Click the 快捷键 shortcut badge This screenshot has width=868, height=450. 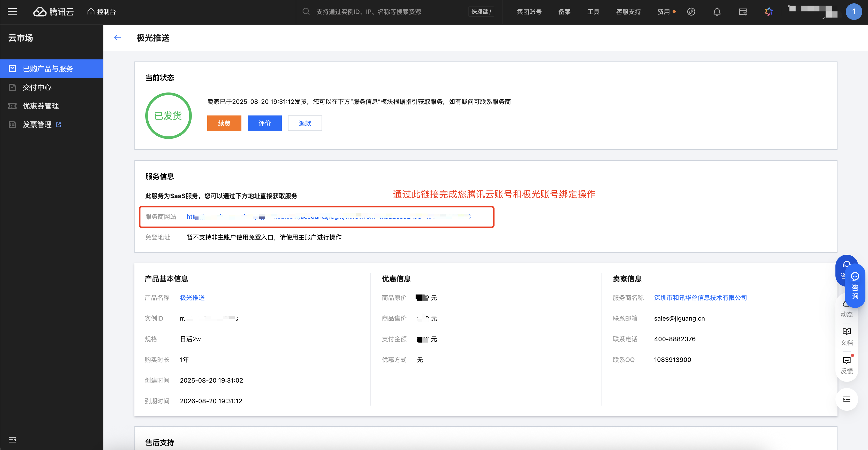(x=481, y=12)
